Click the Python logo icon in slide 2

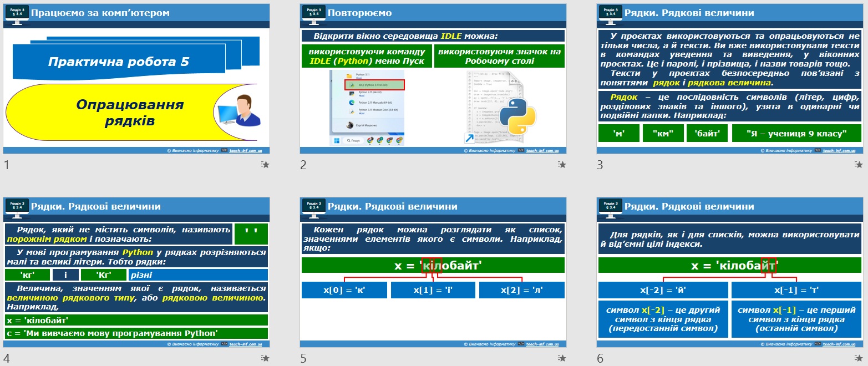517,114
